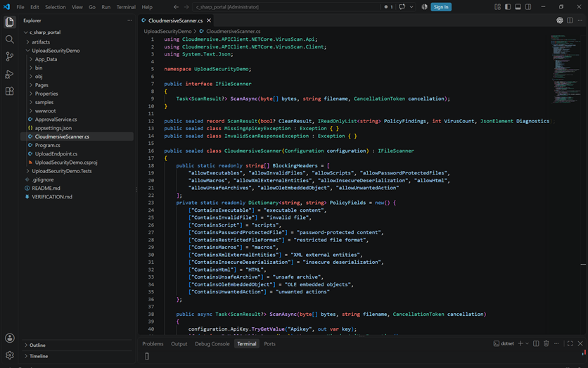The image size is (588, 368).
Task: Click the Copilot status icon
Action: tap(424, 7)
